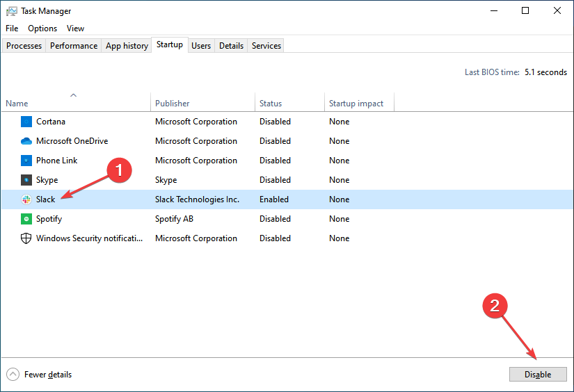Switch to the Users tab

point(201,46)
